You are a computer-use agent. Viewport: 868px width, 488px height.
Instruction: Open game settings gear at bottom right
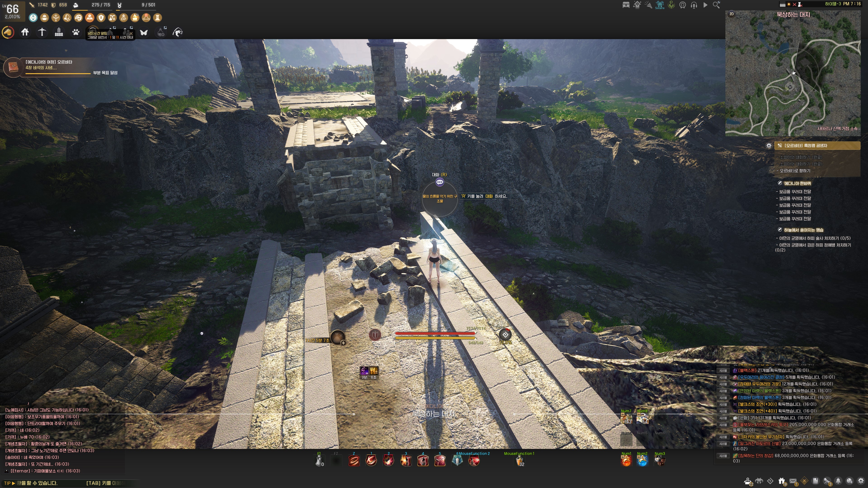861,481
